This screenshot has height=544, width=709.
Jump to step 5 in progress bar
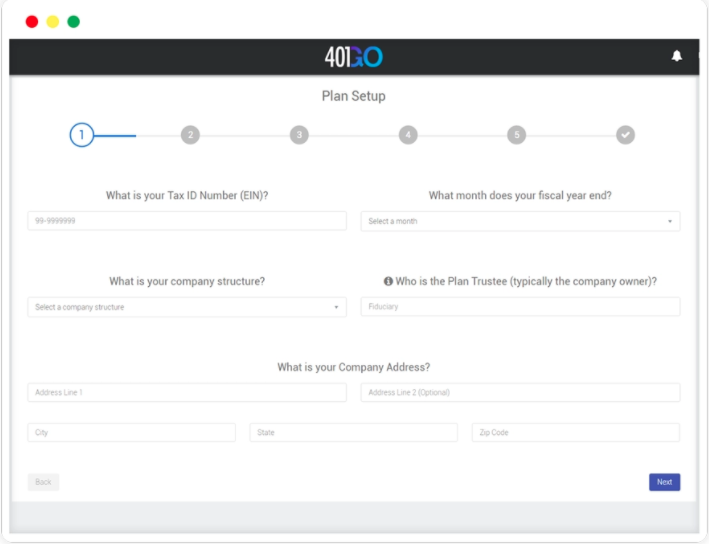pos(516,135)
